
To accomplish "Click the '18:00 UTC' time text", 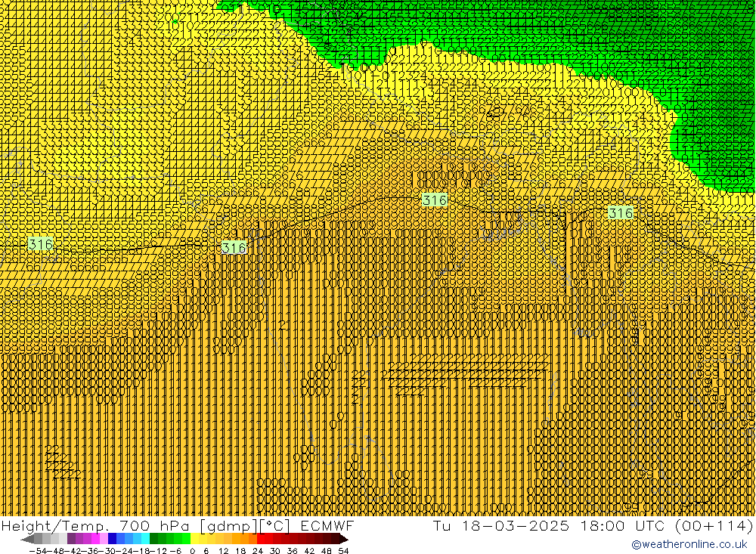I will click(622, 525).
